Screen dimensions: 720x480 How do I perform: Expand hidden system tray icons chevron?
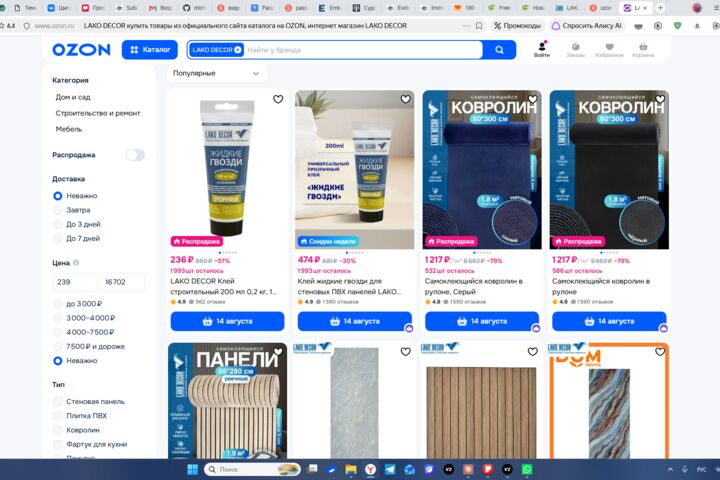[x=670, y=469]
